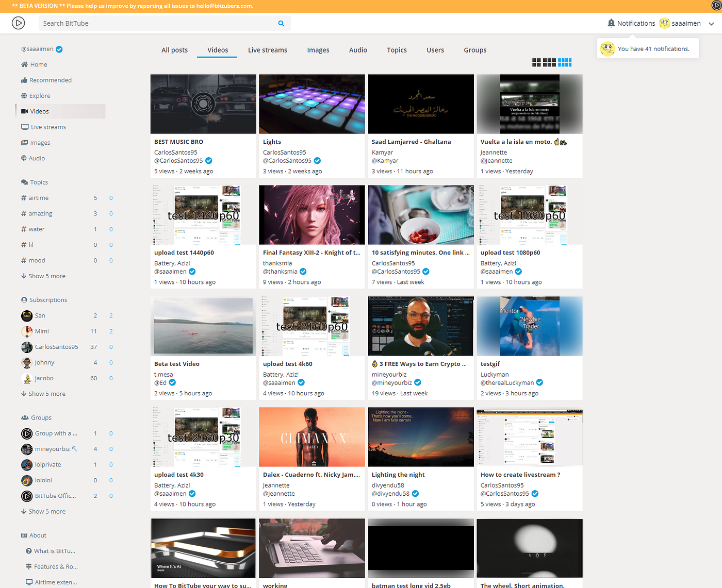This screenshot has width=722, height=588.
Task: Open the Lights video thumbnail
Action: point(312,104)
